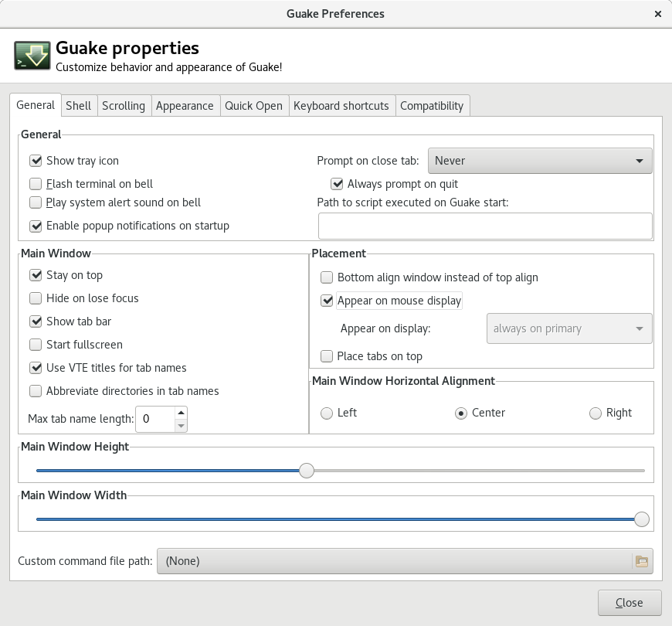This screenshot has width=672, height=626.
Task: Click the Guake terminal logo icon
Action: [32, 56]
